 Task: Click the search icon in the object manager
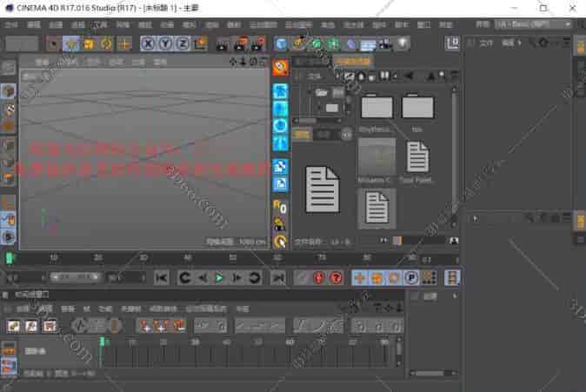(533, 43)
